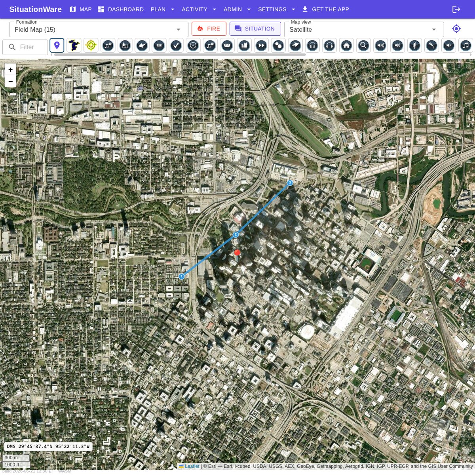Image resolution: width=475 pixels, height=476 pixels.
Task: Click the 300 m scale label
Action: pyautogui.click(x=15, y=458)
